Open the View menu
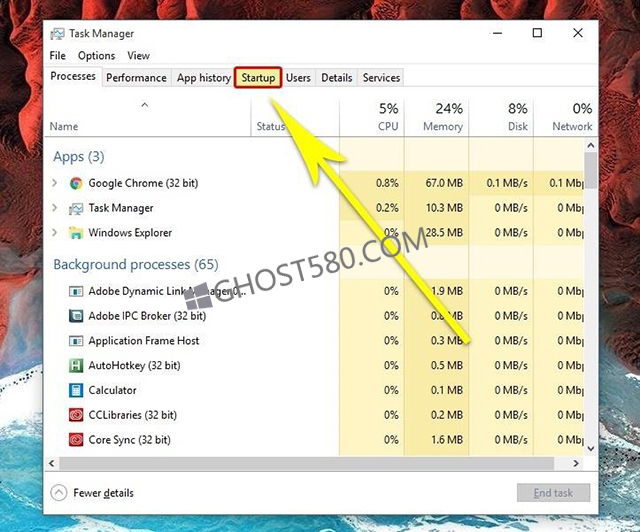Image resolution: width=640 pixels, height=532 pixels. tap(138, 56)
